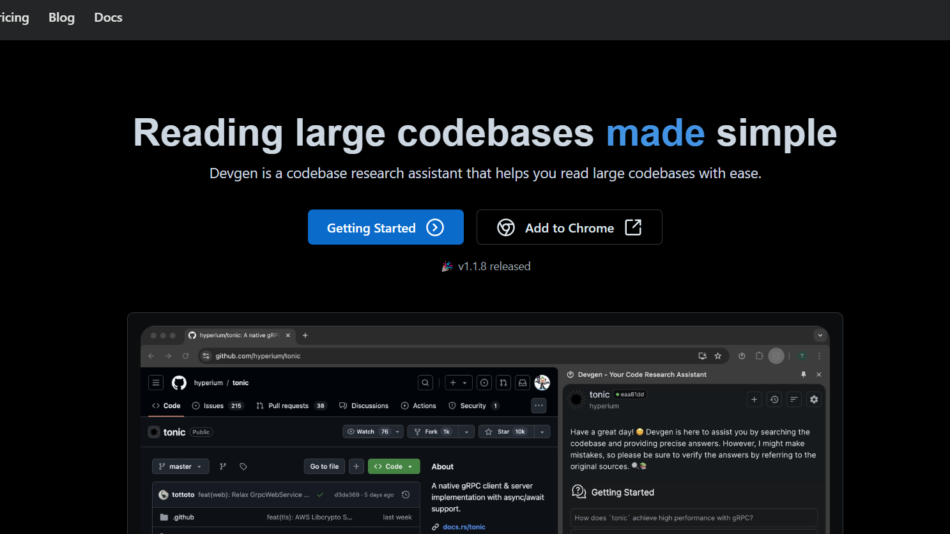Image resolution: width=950 pixels, height=534 pixels.
Task: Click the pull requests icon in demo GitHub header
Action: coord(503,382)
